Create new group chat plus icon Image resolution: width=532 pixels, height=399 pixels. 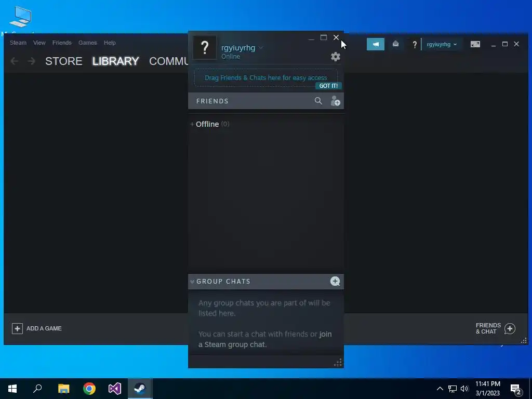coord(335,281)
